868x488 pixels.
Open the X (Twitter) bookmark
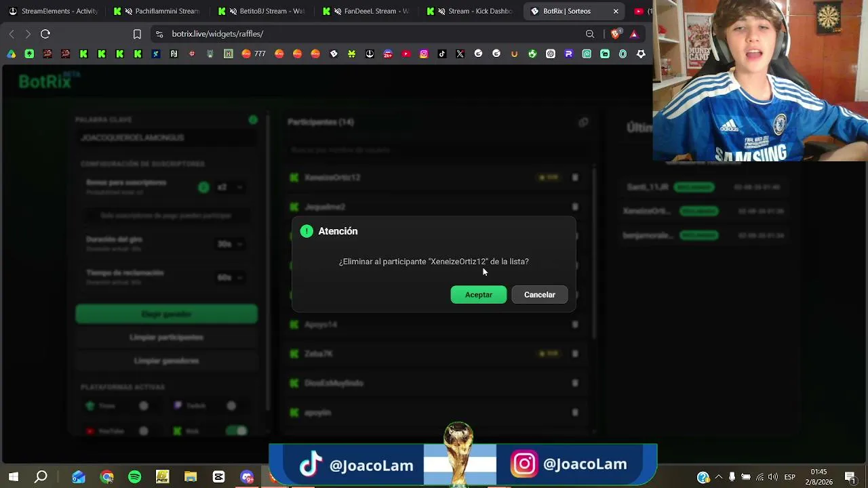click(460, 54)
